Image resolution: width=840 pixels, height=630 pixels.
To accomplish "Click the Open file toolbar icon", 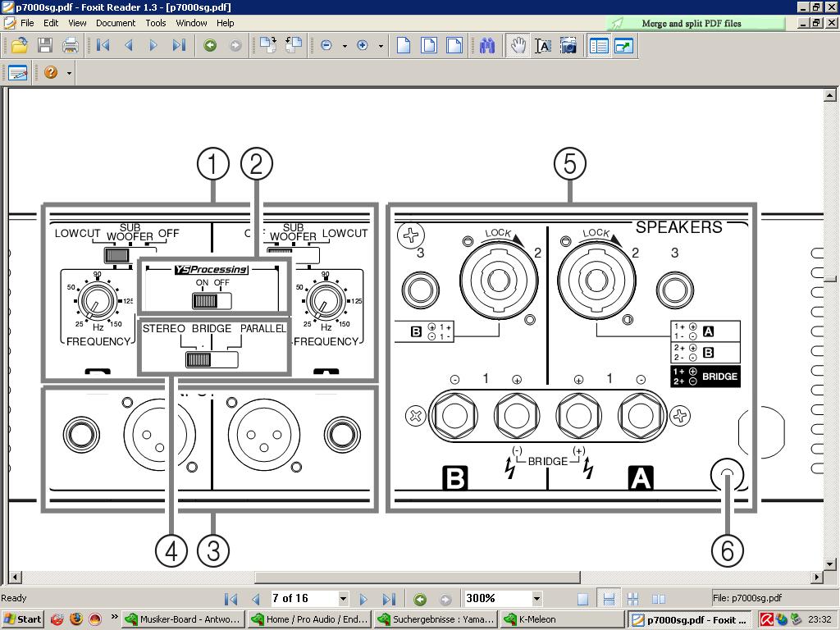I will [x=20, y=46].
